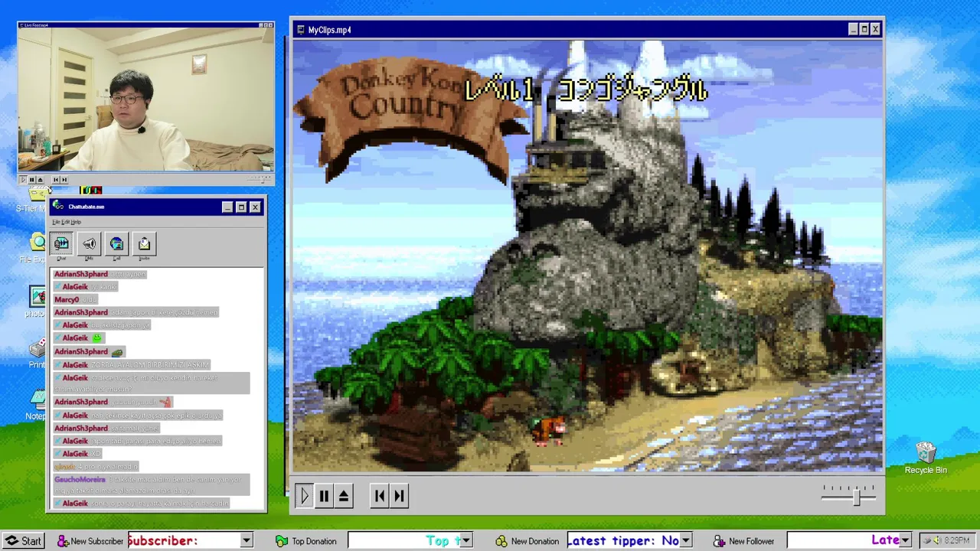Image resolution: width=980 pixels, height=551 pixels.
Task: Click the 8:29PM clock in system tray
Action: click(957, 541)
